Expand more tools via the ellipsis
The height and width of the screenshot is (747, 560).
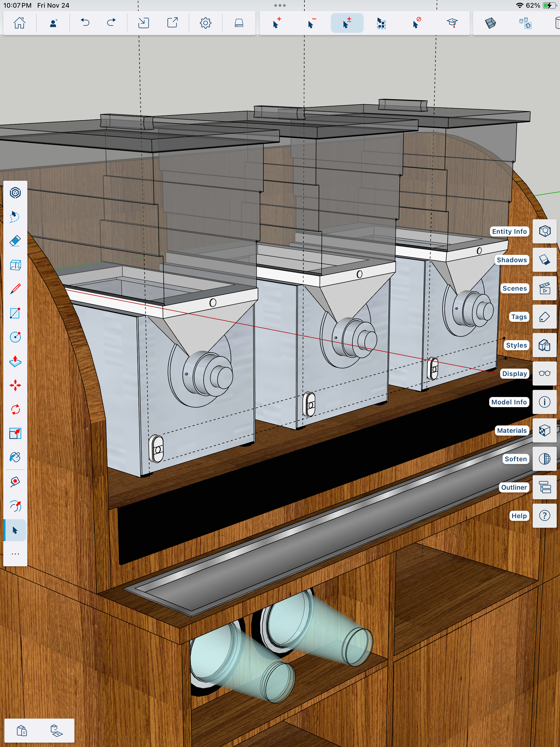15,554
